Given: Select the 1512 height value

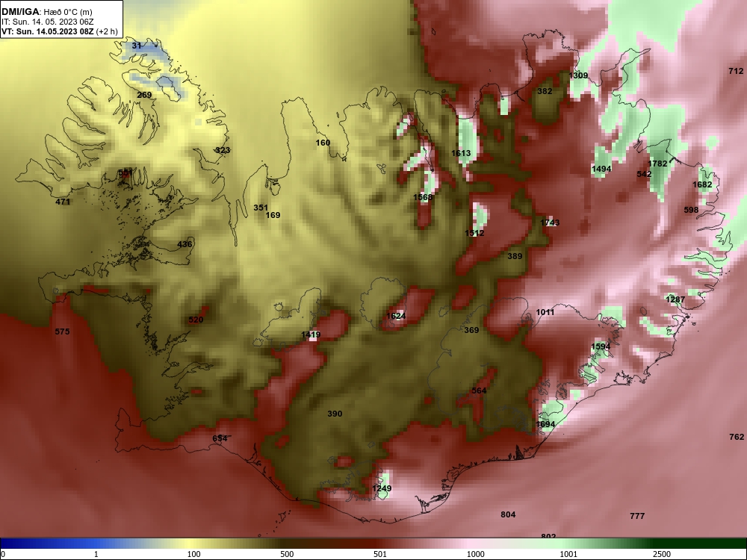Looking at the screenshot, I should tap(474, 233).
